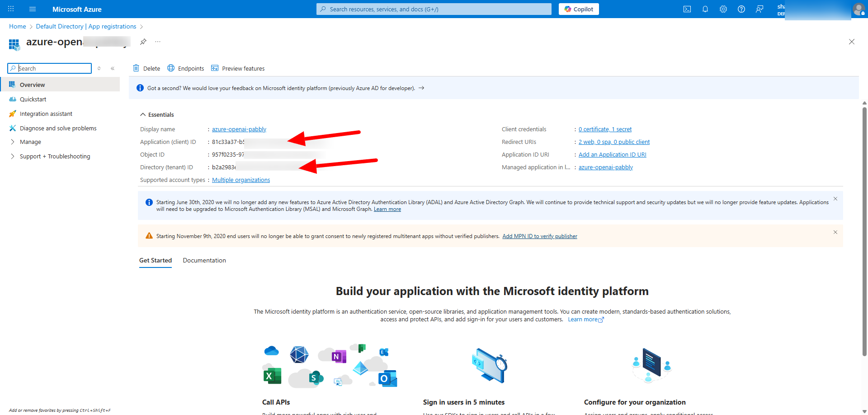Open portal settings gear icon
868x415 pixels.
point(723,9)
